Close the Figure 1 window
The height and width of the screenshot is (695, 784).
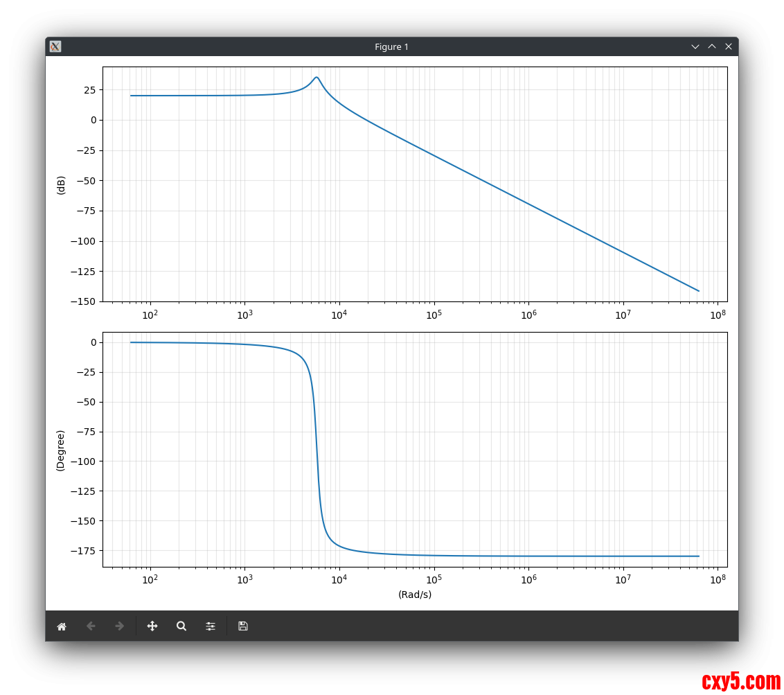click(729, 46)
